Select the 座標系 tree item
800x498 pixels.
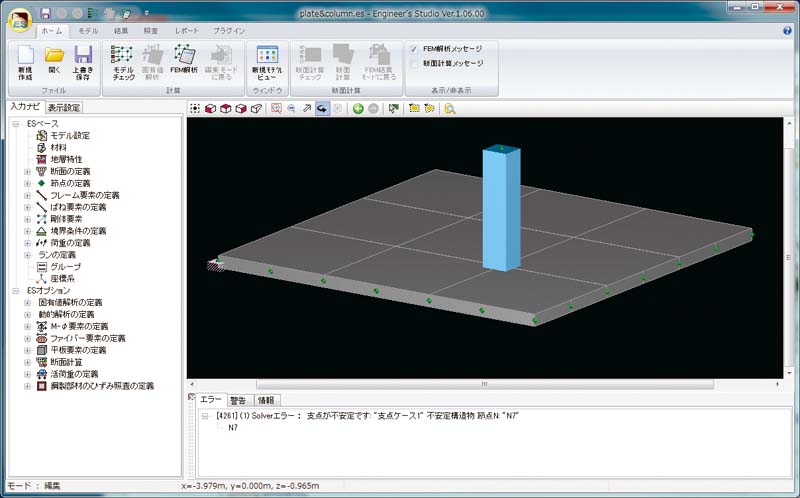point(62,279)
